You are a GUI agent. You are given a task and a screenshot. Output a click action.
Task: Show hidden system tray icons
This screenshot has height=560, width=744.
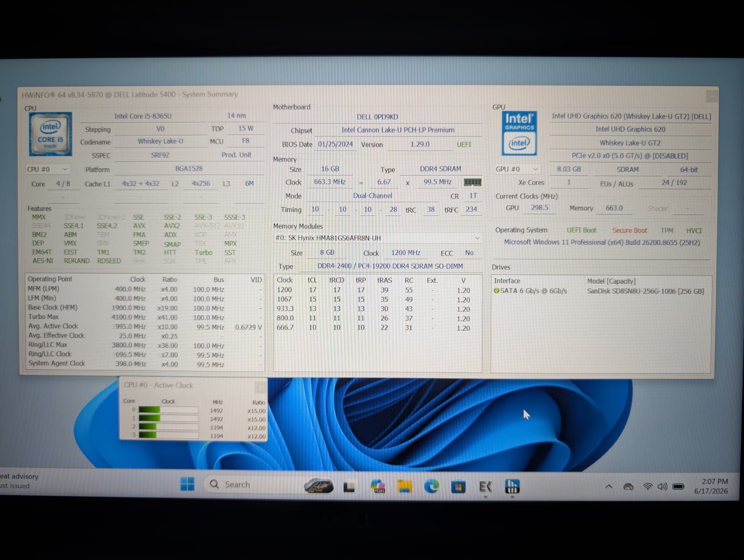coord(609,487)
